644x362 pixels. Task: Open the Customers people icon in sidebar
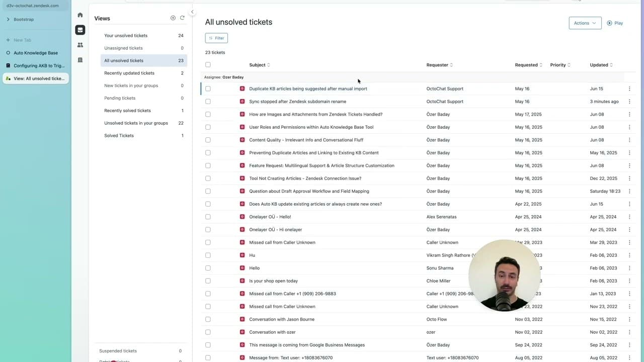(x=80, y=45)
